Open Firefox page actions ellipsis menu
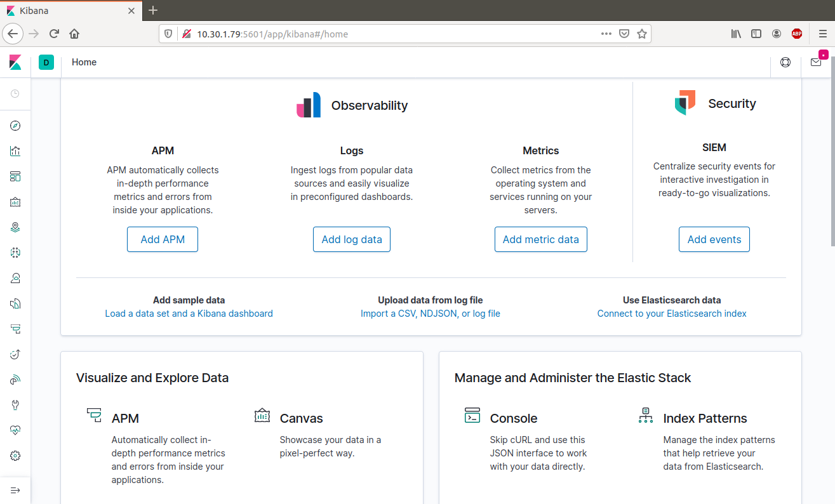 pos(606,34)
